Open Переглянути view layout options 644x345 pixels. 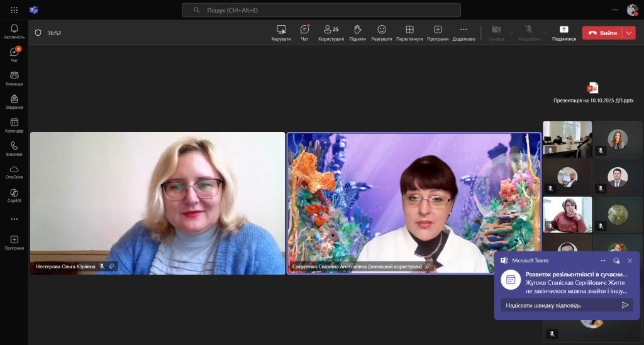pyautogui.click(x=409, y=33)
